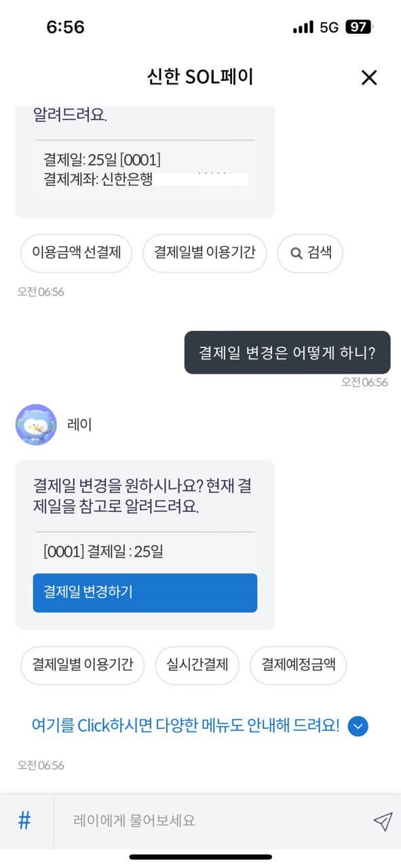The width and height of the screenshot is (401, 868).
Task: Tap the 레이 chatbot avatar icon
Action: coord(35,424)
